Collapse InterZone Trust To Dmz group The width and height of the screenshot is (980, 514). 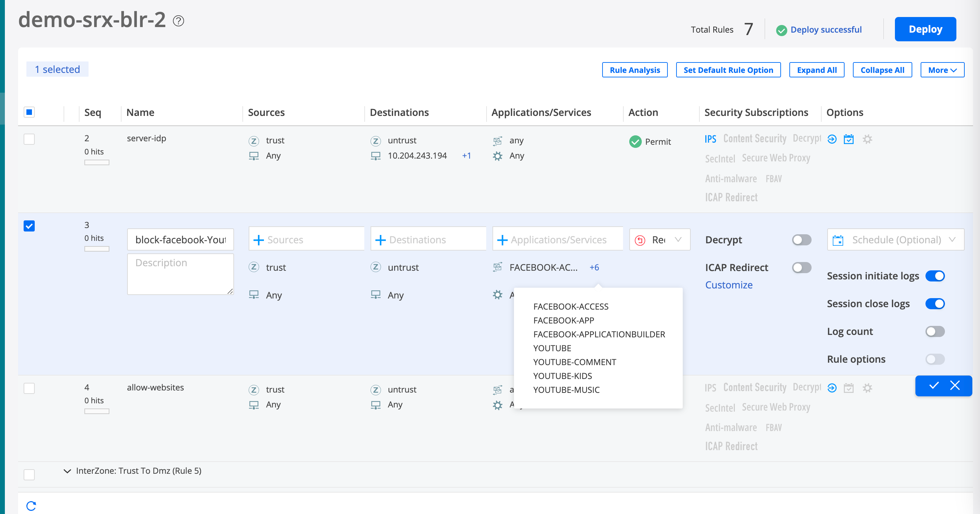(67, 471)
